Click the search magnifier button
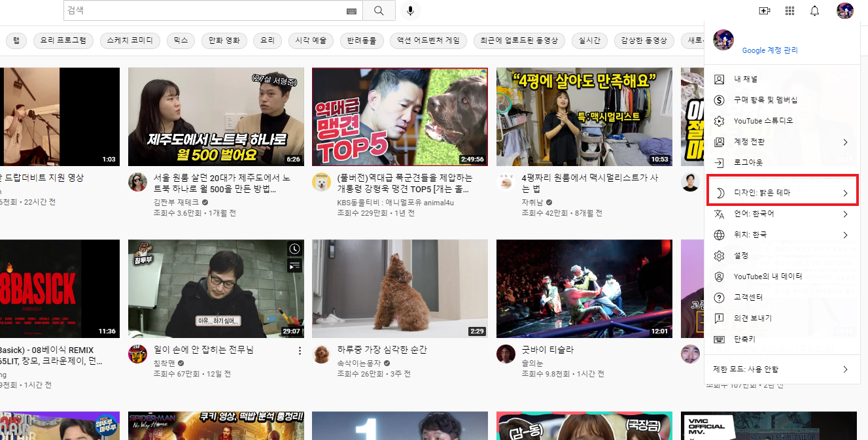 click(x=379, y=10)
